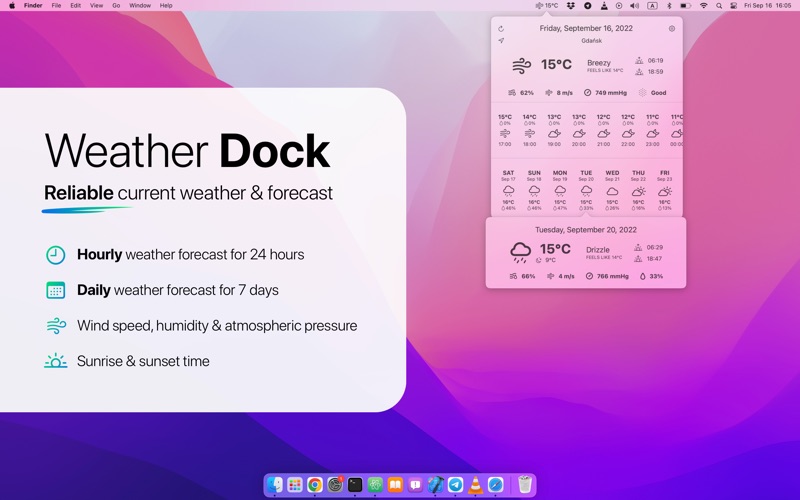Click the location arrow icon beside Gdańsk

click(x=501, y=40)
